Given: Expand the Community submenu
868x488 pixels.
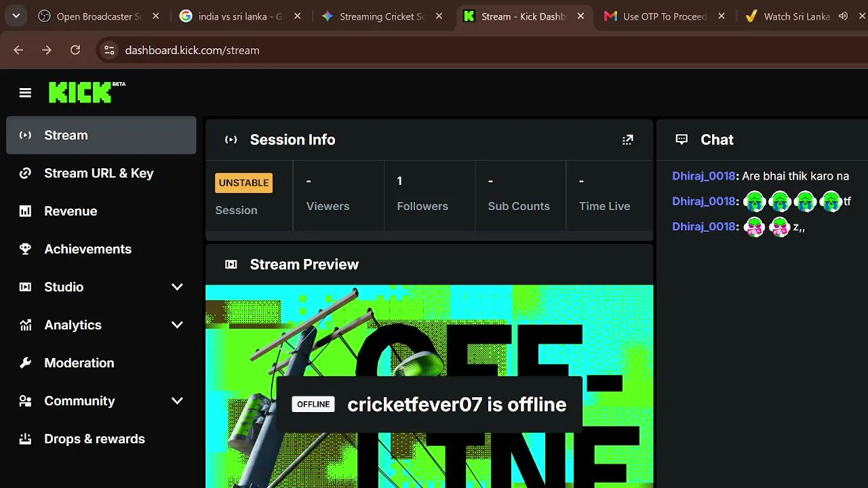Looking at the screenshot, I should [177, 401].
